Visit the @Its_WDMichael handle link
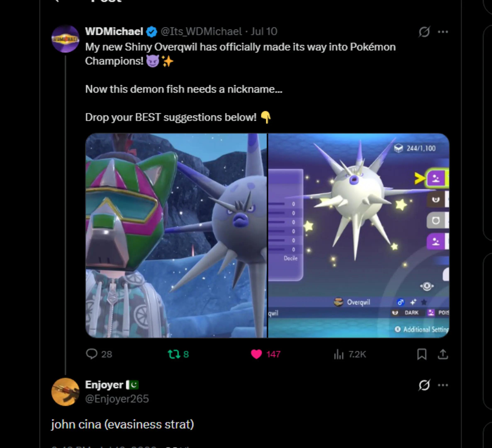The image size is (492, 448). point(201,32)
